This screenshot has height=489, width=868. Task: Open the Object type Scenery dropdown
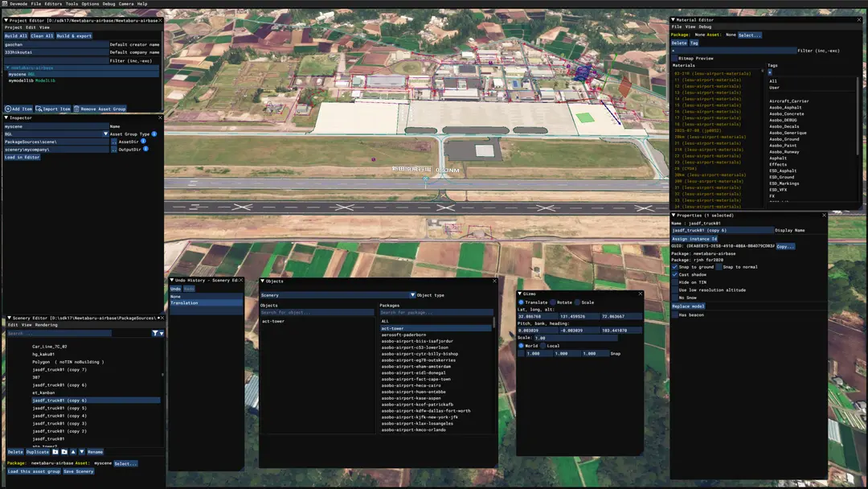click(412, 295)
